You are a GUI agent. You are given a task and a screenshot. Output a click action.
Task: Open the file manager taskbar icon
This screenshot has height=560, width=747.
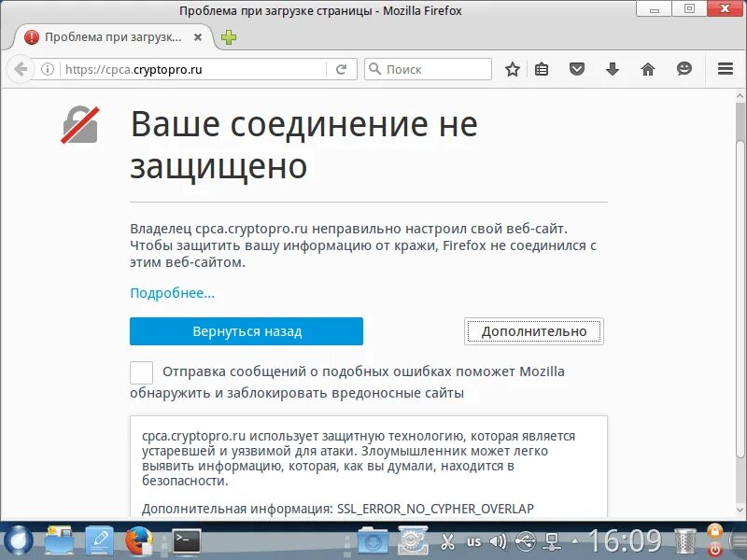pyautogui.click(x=59, y=540)
